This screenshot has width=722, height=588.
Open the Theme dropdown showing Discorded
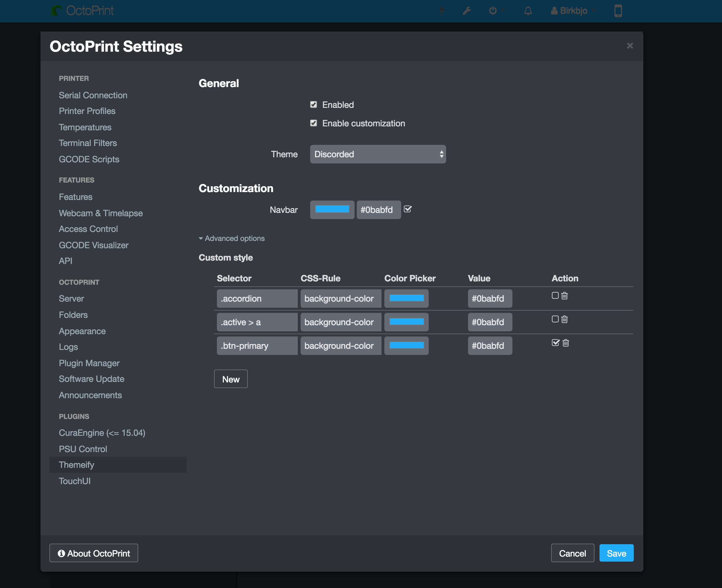(x=378, y=154)
